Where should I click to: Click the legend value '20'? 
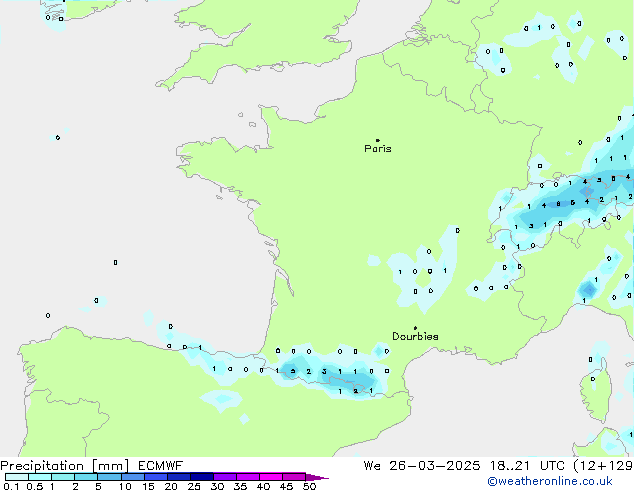click(171, 486)
